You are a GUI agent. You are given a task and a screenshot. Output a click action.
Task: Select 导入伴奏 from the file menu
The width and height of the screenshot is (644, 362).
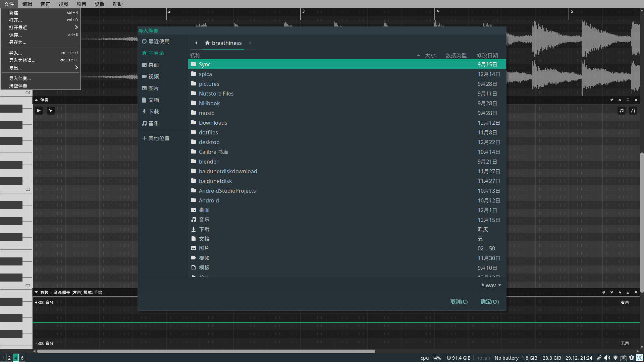click(19, 78)
